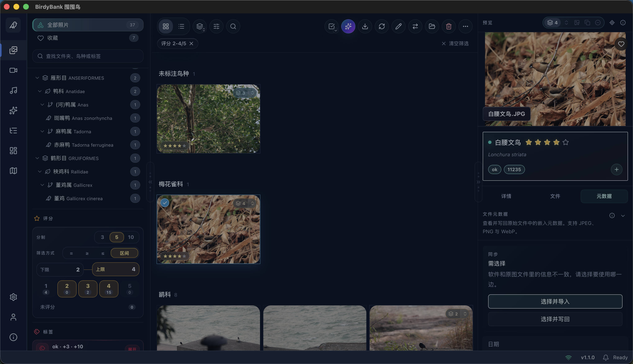Open the filter sliders panel
This screenshot has width=633, height=364.
(x=216, y=26)
